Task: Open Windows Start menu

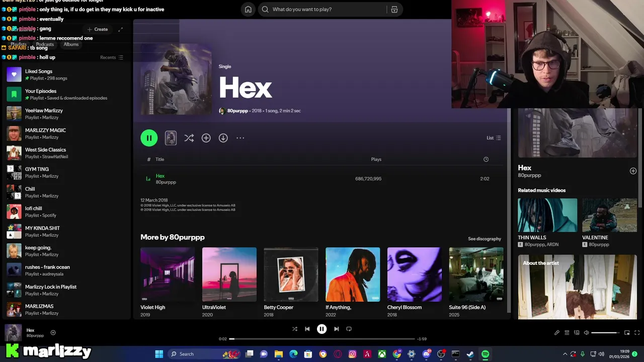Action: [x=159, y=354]
